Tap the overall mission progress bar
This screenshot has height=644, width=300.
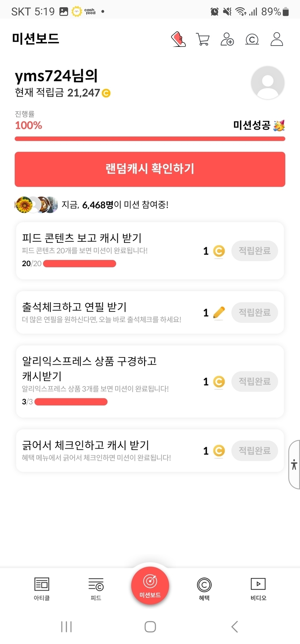150,139
